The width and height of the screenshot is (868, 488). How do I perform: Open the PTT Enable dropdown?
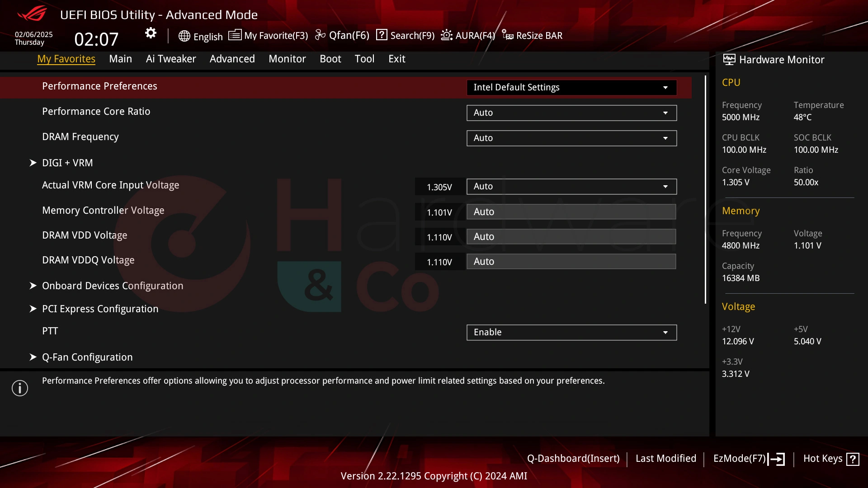[571, 332]
